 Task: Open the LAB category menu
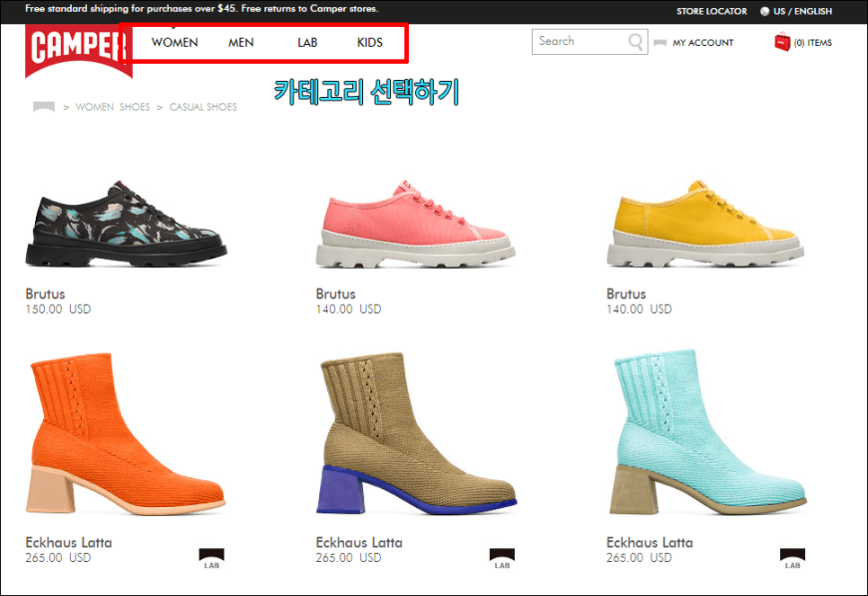coord(307,43)
